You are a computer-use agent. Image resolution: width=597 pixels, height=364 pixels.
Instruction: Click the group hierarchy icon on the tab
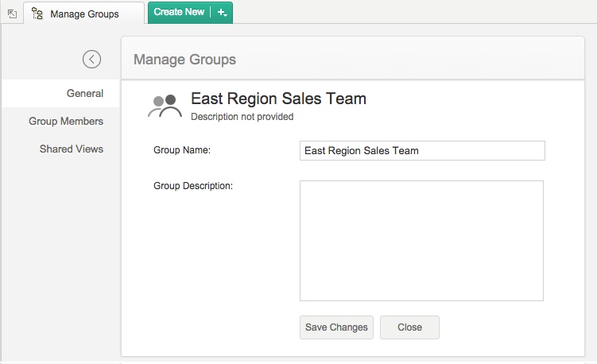coord(37,14)
